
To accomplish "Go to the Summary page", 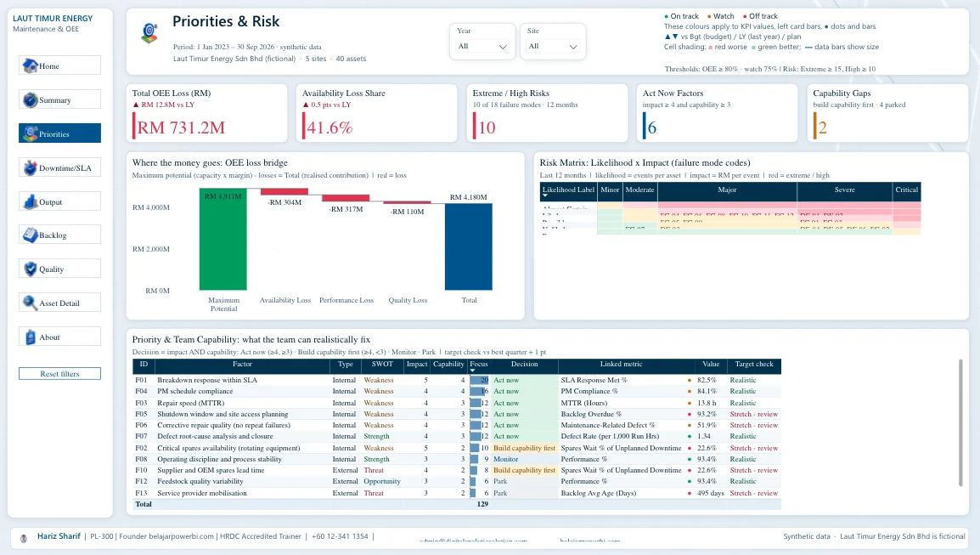I will click(59, 99).
